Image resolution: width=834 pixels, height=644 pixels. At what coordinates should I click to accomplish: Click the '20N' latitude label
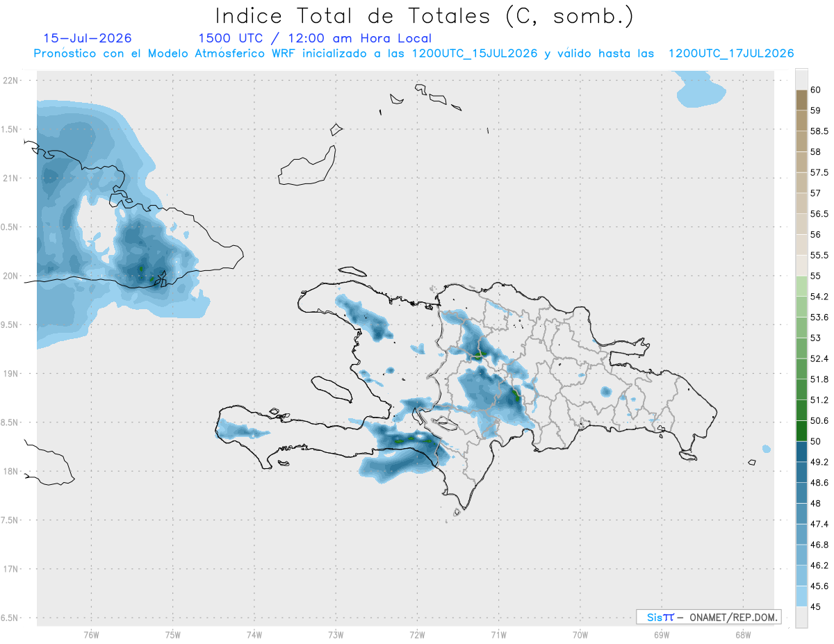click(x=12, y=276)
